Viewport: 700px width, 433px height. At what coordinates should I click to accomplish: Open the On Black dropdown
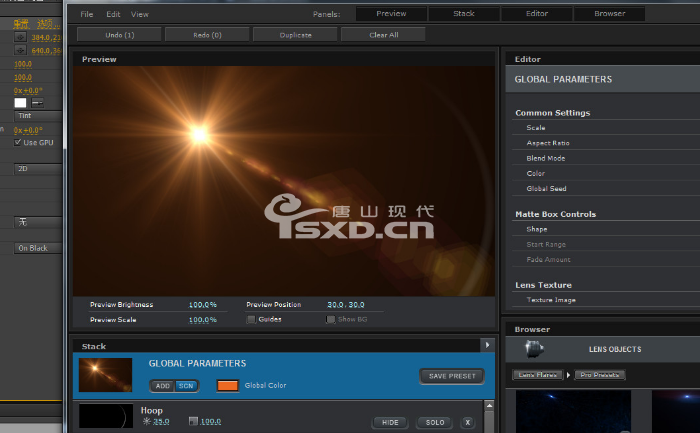(38, 248)
